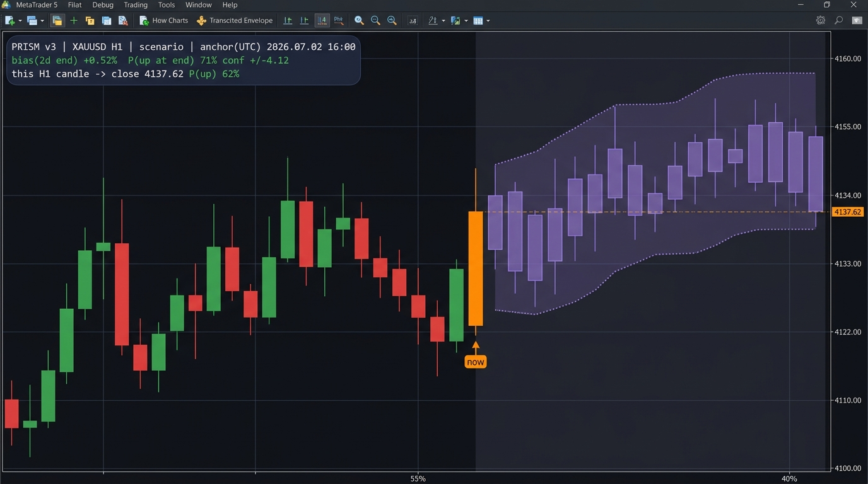Open the new chart dropdown arrow
The width and height of the screenshot is (868, 484).
coord(20,21)
